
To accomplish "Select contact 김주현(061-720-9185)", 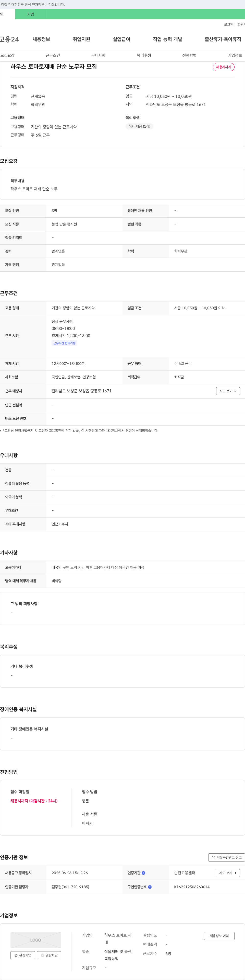I will click(70, 887).
